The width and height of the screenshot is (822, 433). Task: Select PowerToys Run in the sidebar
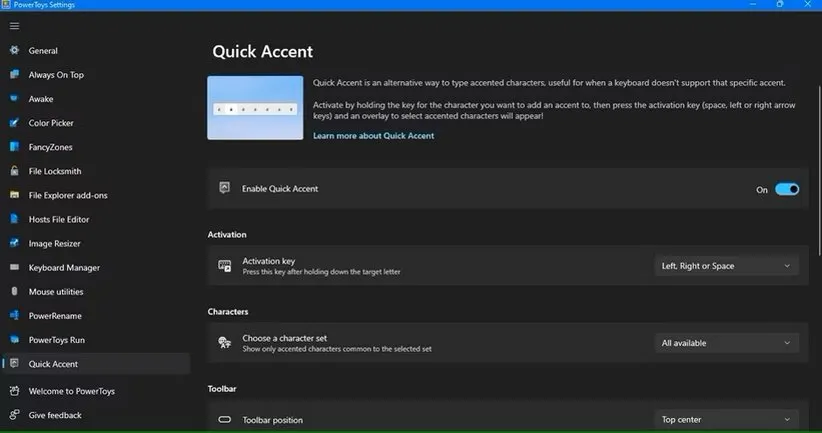tap(57, 340)
